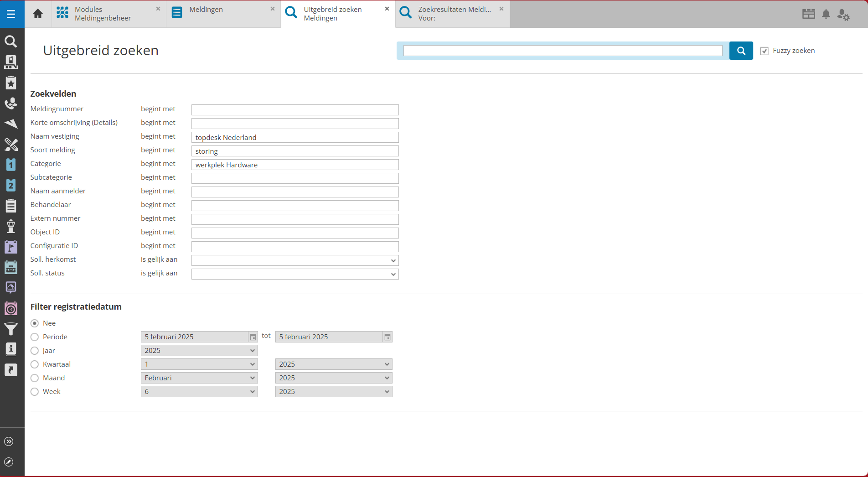Image resolution: width=868 pixels, height=477 pixels.
Task: Toggle the Fuzzy zoeken checkbox
Action: [765, 51]
